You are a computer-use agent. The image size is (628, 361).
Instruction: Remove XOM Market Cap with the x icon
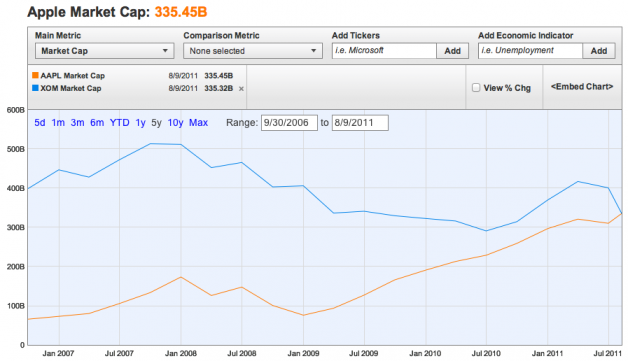241,89
